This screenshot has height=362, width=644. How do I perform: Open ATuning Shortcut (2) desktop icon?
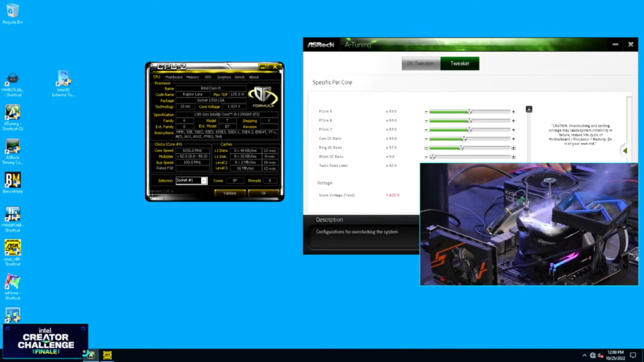[x=13, y=118]
